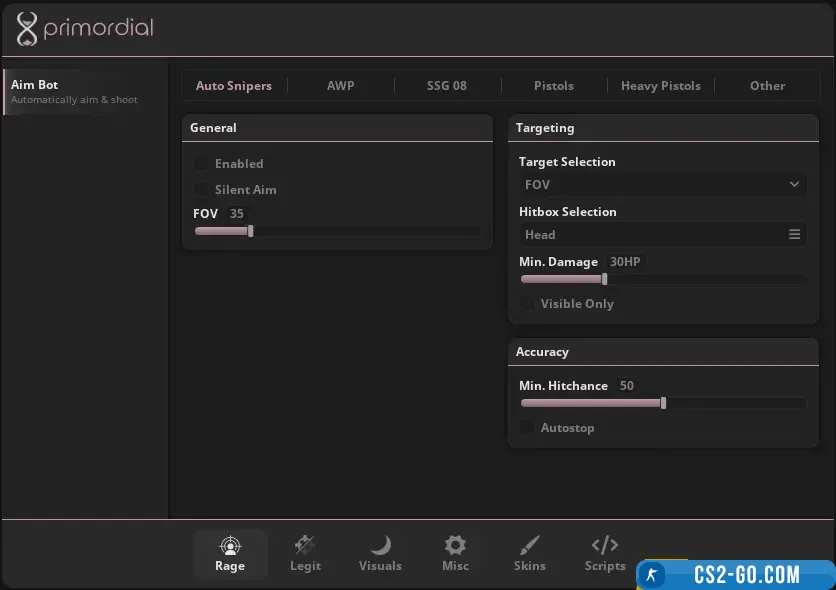Click the primordial logo icon

(x=27, y=29)
